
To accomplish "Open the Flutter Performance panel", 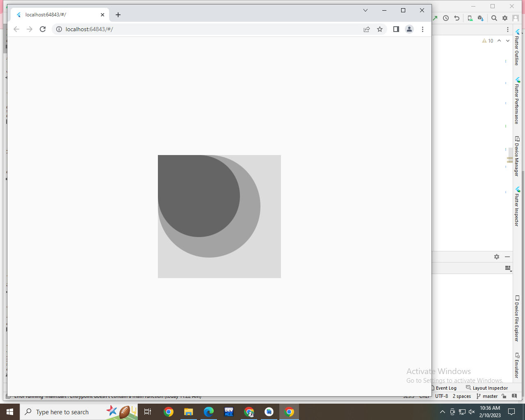I will (x=518, y=100).
